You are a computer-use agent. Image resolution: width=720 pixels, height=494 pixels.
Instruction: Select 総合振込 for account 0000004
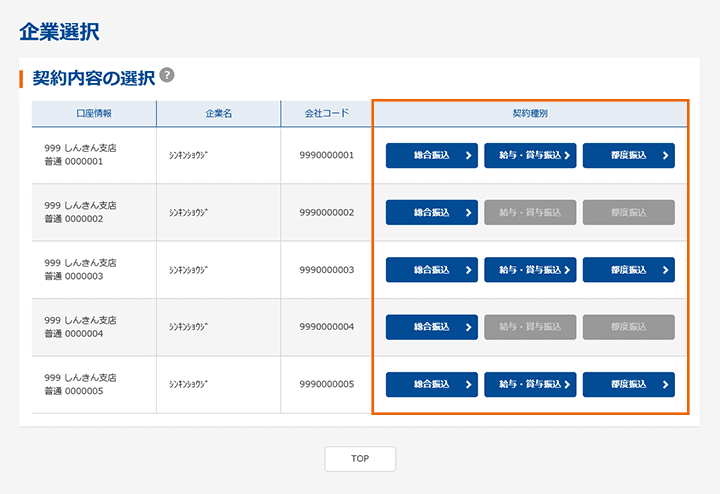[x=431, y=327]
